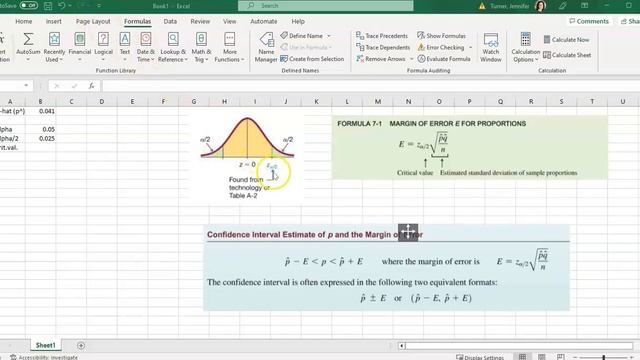Open the Help tab
The image size is (640, 360).
pyautogui.click(x=298, y=21)
